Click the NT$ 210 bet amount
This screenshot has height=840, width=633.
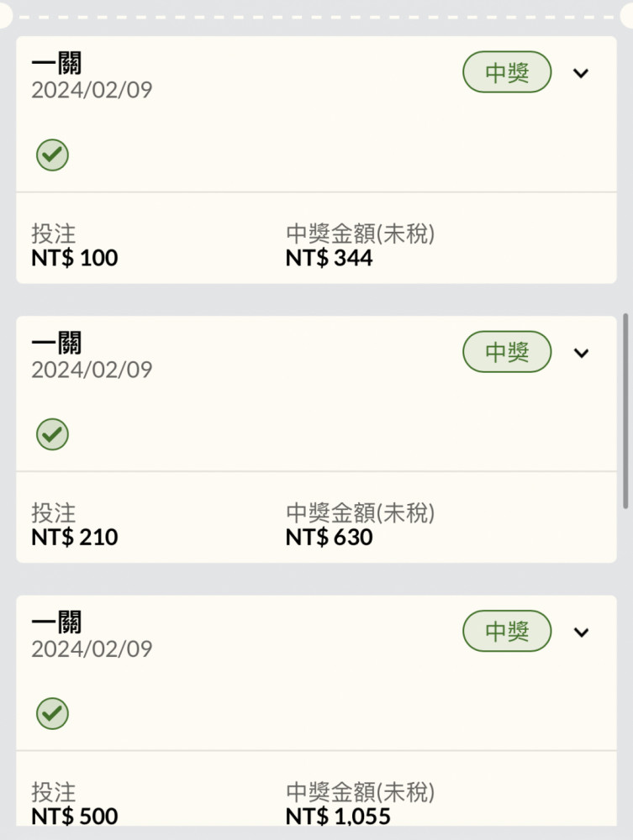[75, 538]
